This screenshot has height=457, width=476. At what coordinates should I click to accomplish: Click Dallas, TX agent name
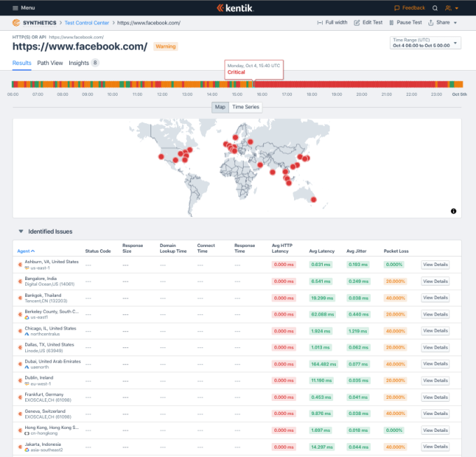(50, 345)
